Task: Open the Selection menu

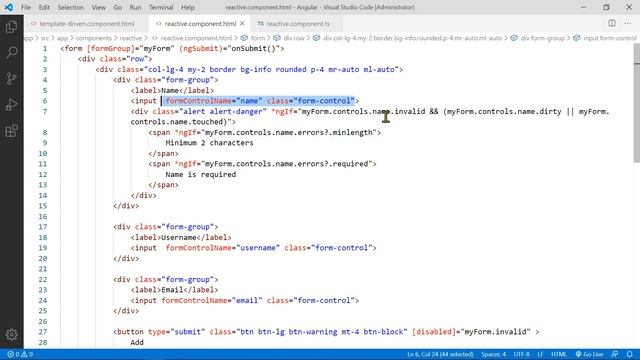Action: tap(71, 7)
